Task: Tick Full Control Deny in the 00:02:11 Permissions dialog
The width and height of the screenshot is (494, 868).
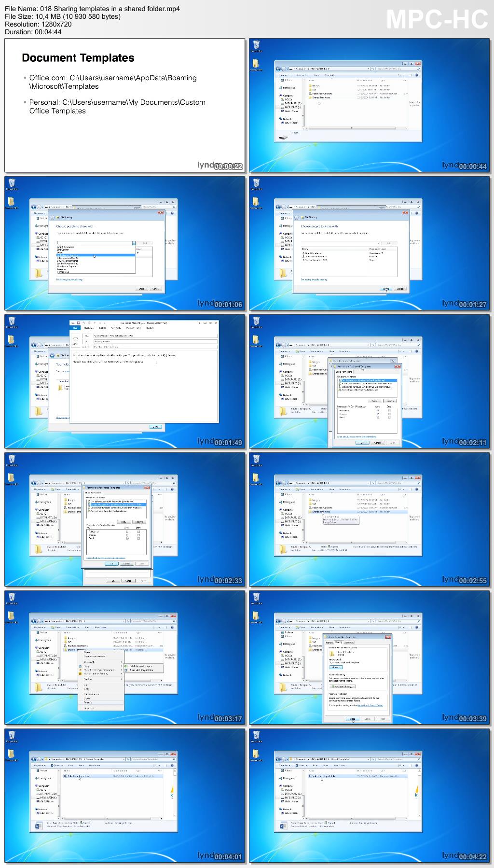Action: coord(389,410)
